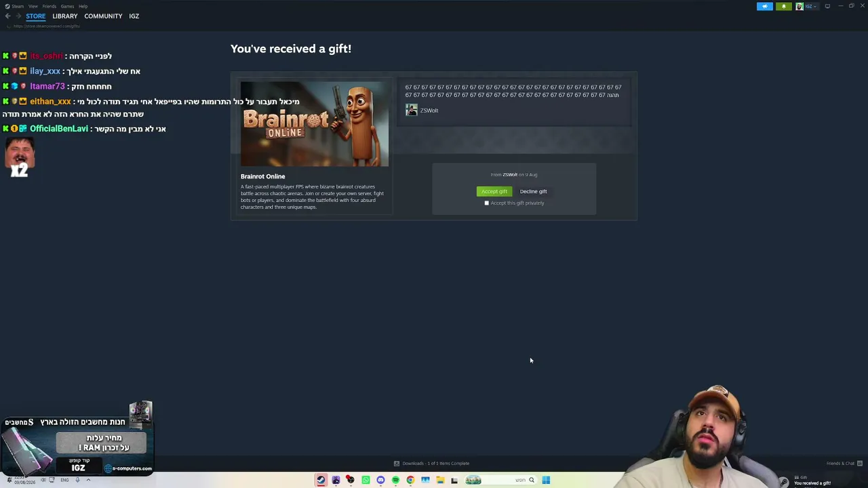Expand the IGZ account dropdown
This screenshot has height=488, width=868.
pos(813,6)
